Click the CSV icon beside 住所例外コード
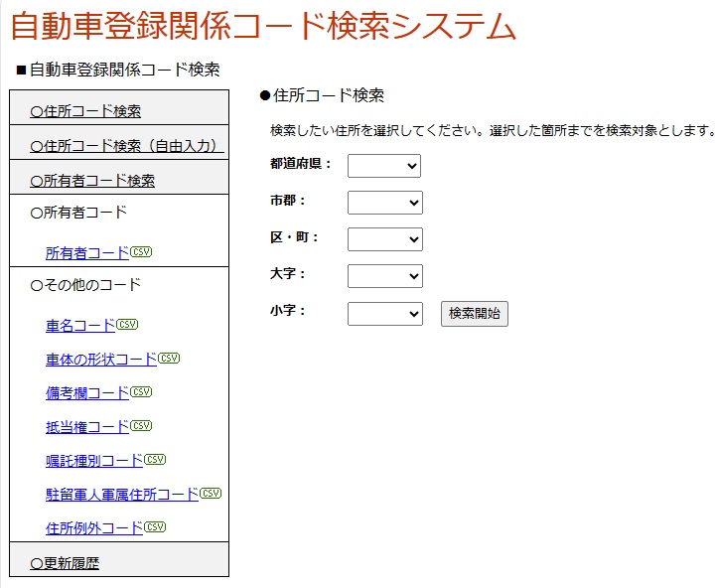 pos(155,527)
